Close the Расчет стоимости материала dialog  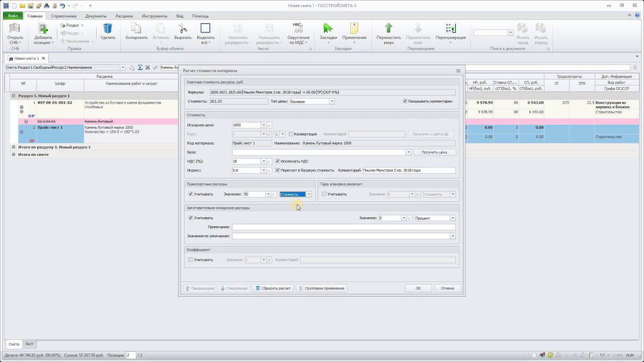click(458, 71)
